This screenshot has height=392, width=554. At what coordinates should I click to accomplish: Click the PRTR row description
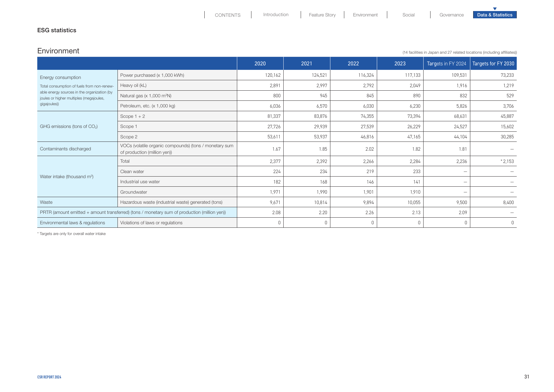tap(133, 212)
